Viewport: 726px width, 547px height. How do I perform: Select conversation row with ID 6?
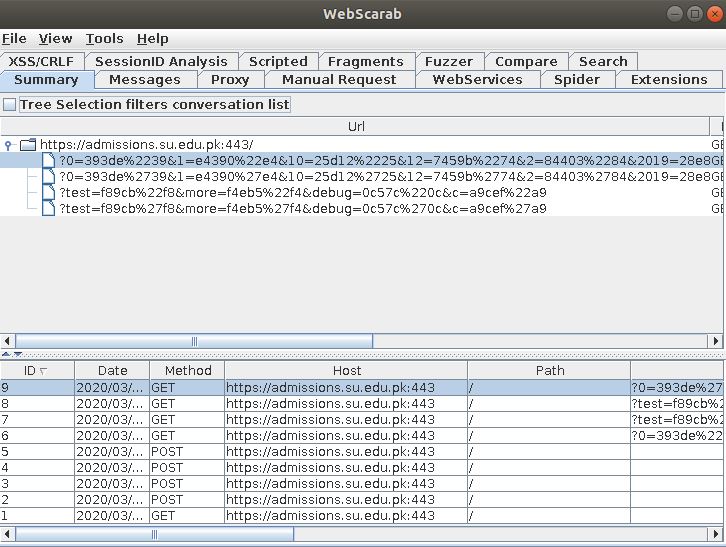pos(362,436)
